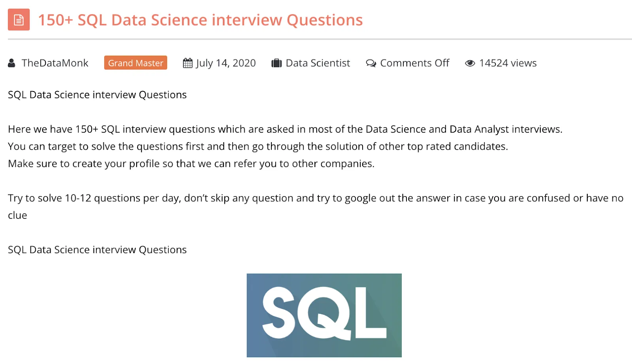
Task: Click the orange Grand Master color badge
Action: [135, 63]
